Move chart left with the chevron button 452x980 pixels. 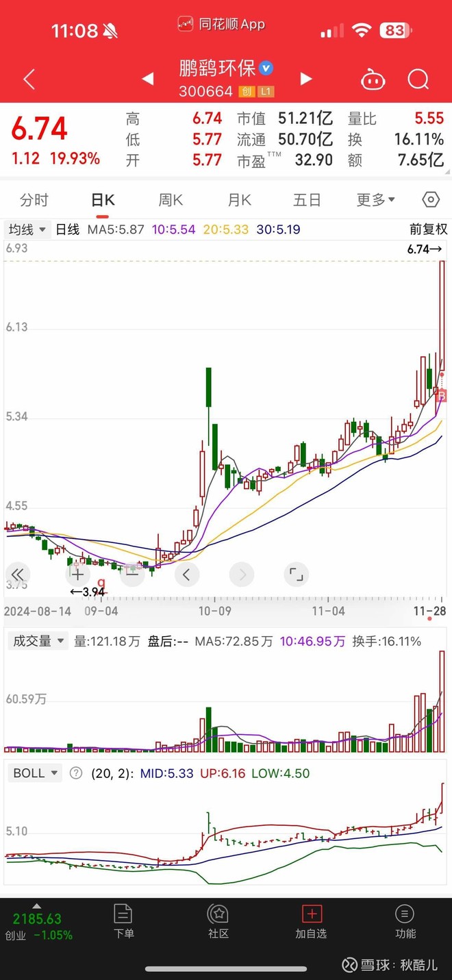(186, 574)
